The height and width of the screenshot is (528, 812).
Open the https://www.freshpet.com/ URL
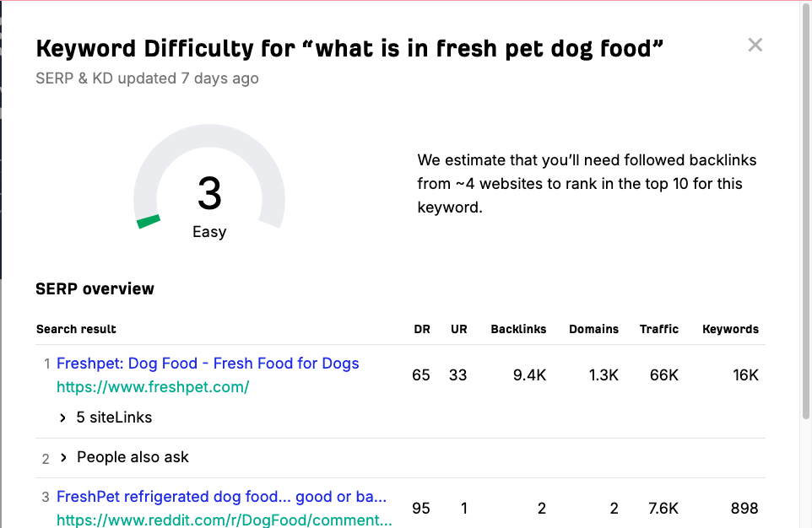click(153, 387)
